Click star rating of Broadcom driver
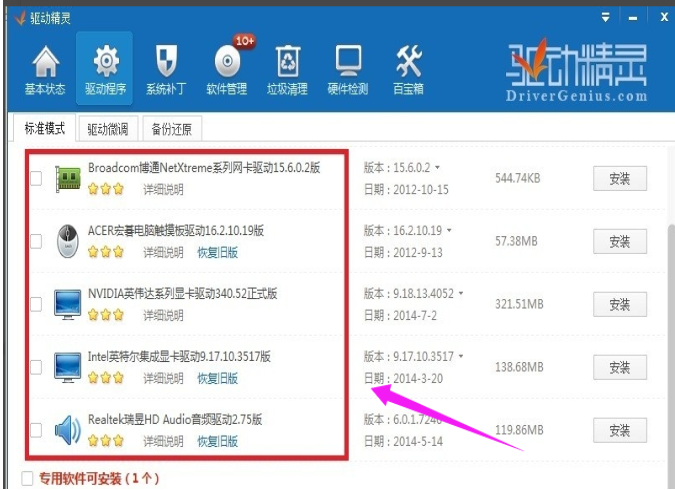The height and width of the screenshot is (490, 675). point(105,189)
